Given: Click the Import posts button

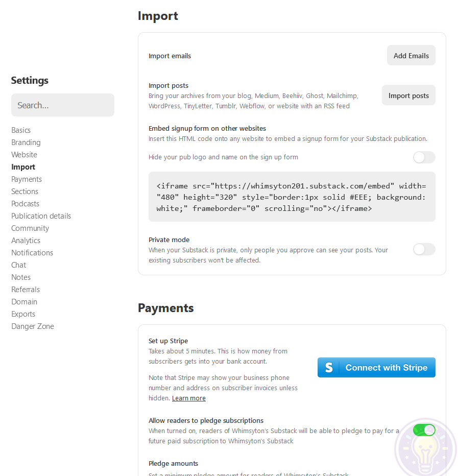Looking at the screenshot, I should point(408,96).
